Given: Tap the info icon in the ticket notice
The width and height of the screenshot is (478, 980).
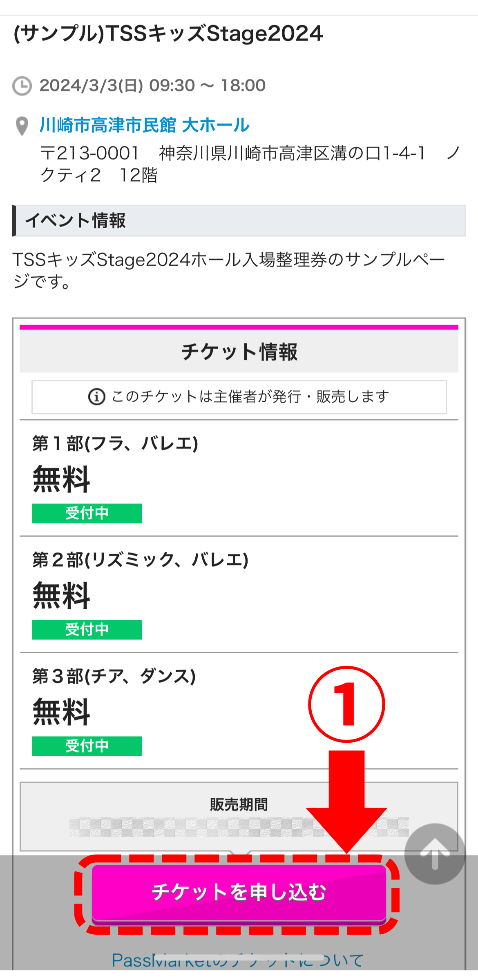Looking at the screenshot, I should coord(97,396).
